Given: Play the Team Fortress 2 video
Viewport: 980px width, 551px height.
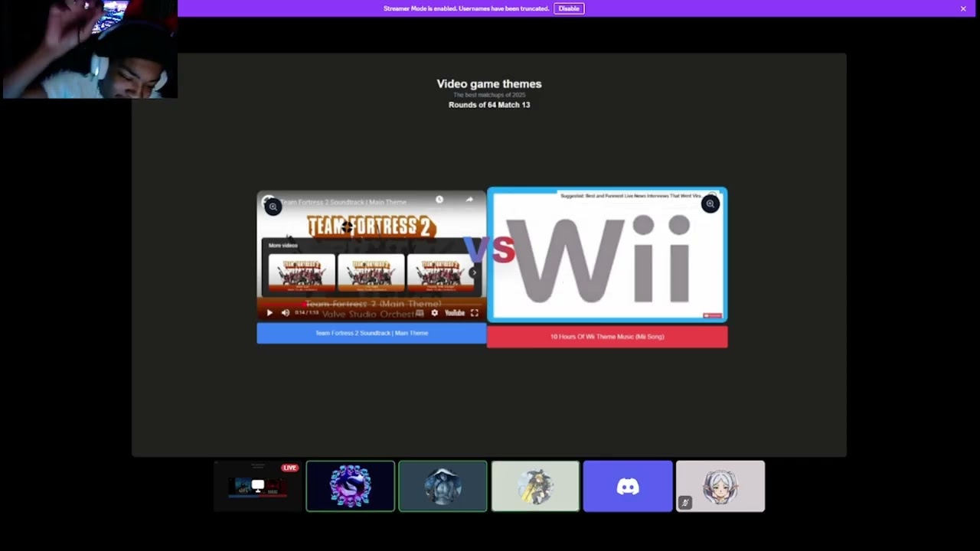Looking at the screenshot, I should coord(269,313).
